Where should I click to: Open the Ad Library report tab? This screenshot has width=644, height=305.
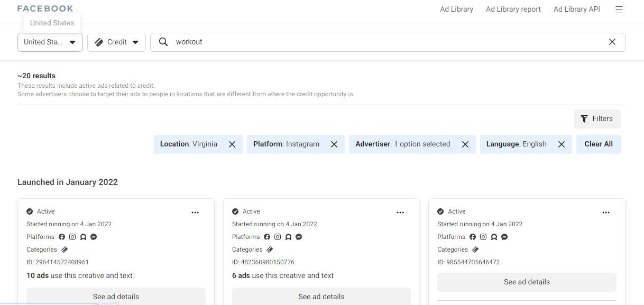(513, 9)
